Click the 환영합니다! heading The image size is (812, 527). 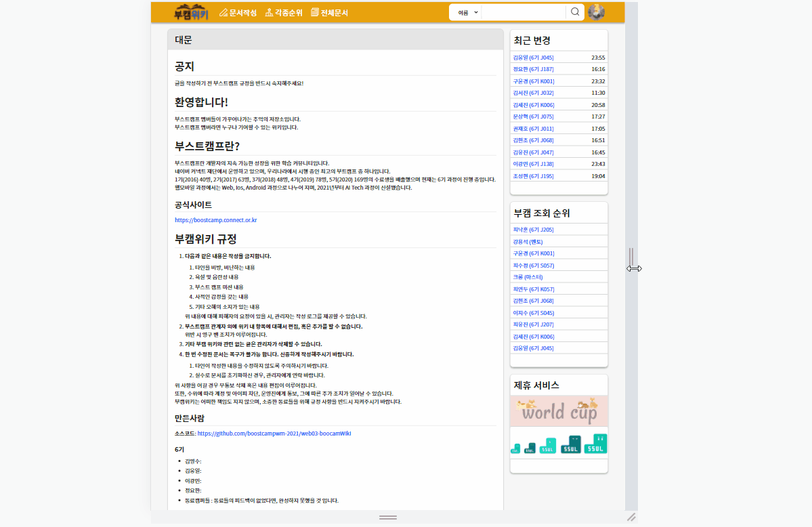tap(201, 102)
